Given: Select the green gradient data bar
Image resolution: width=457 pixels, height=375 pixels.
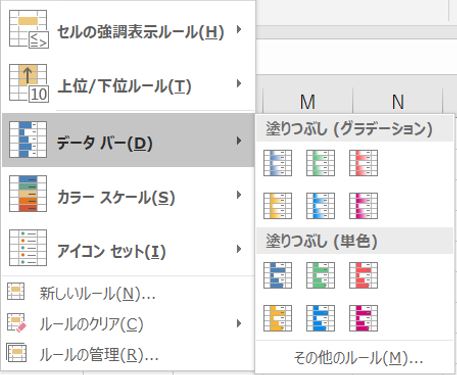Looking at the screenshot, I should click(x=320, y=163).
